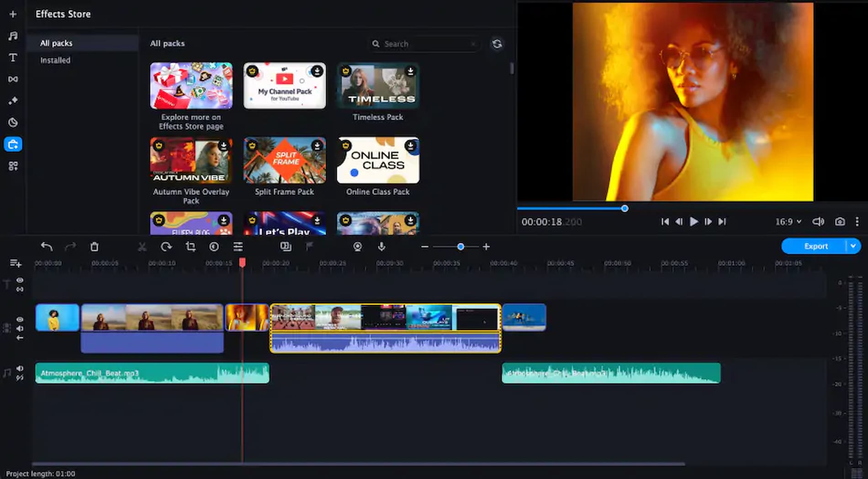Mute the Atmosphere_Chill_Beat audio track
868x479 pixels.
(20, 368)
